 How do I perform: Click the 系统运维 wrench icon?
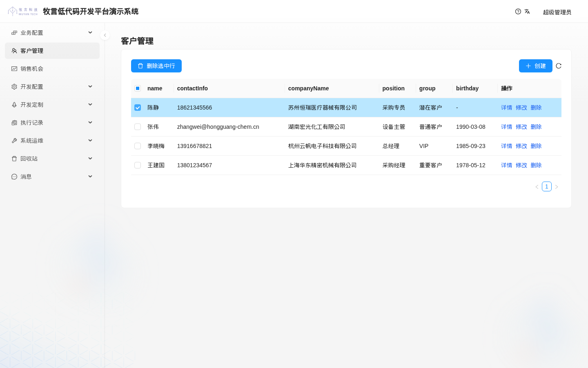(x=14, y=141)
